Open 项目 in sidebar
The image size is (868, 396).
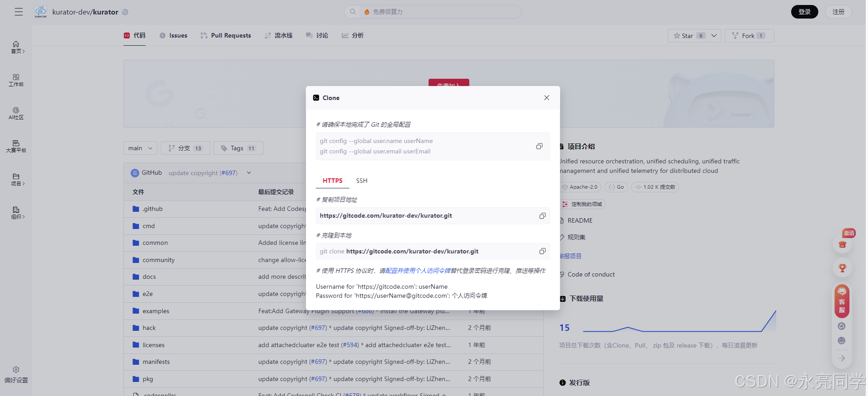pyautogui.click(x=16, y=180)
